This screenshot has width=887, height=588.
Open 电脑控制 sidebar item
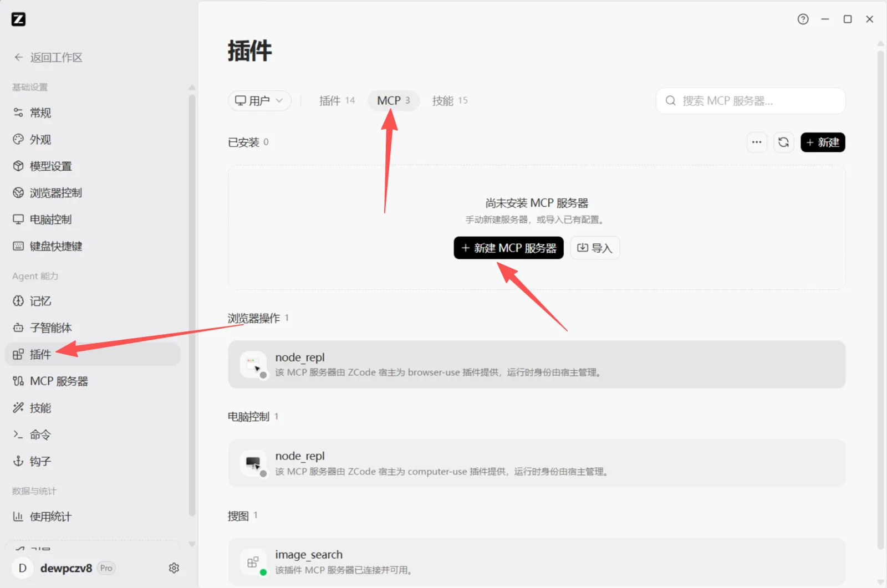coord(93,219)
